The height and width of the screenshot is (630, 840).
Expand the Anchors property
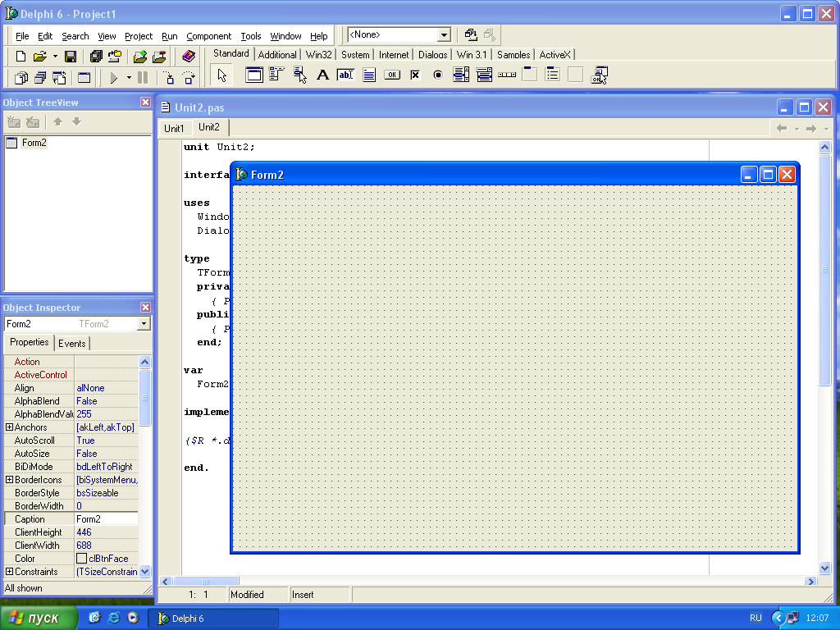click(x=9, y=427)
